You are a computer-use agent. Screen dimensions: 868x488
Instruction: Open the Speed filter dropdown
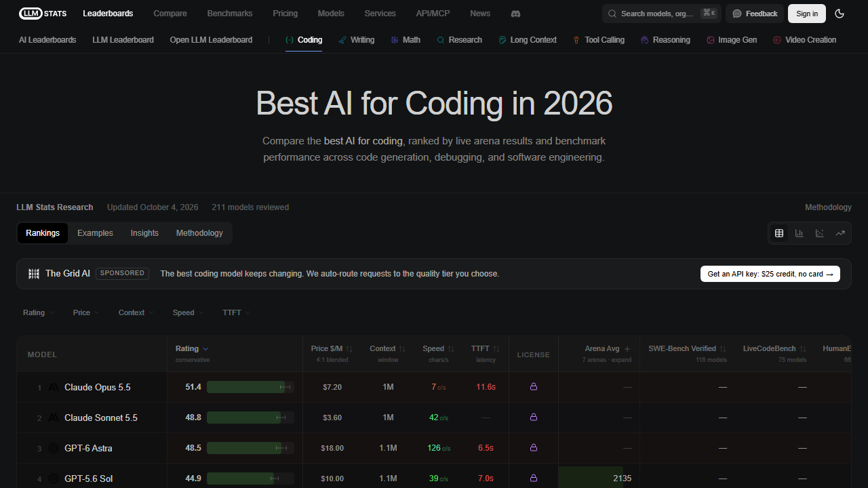click(x=188, y=312)
